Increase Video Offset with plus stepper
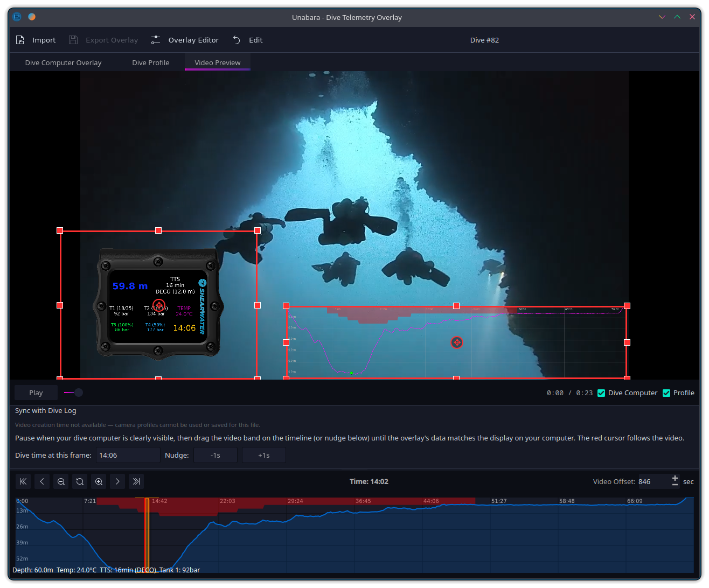709x588 pixels. pos(675,478)
